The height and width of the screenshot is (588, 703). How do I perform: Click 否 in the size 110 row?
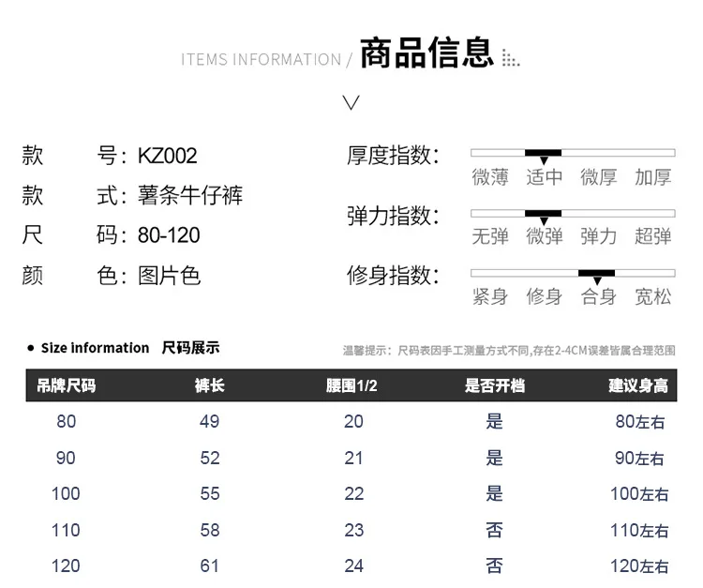(x=495, y=530)
